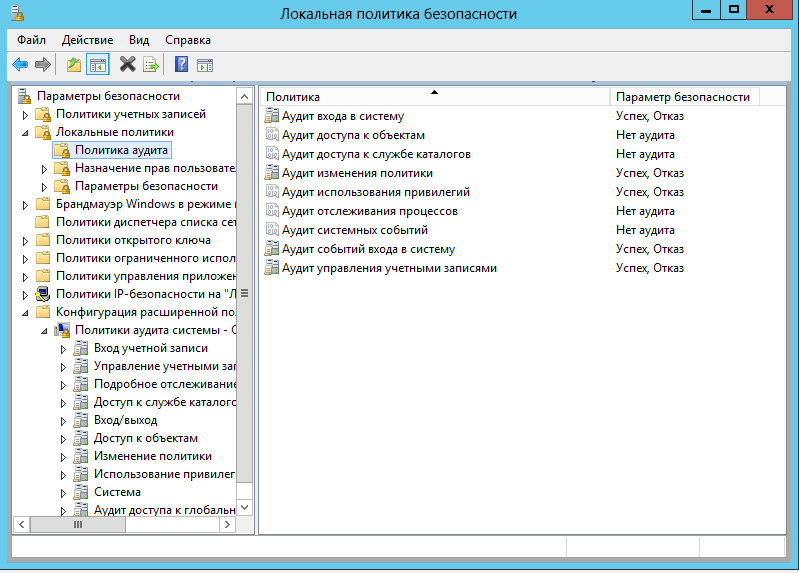Image resolution: width=799 pixels, height=573 pixels.
Task: Collapse the Локальные политики node
Action: pos(25,133)
